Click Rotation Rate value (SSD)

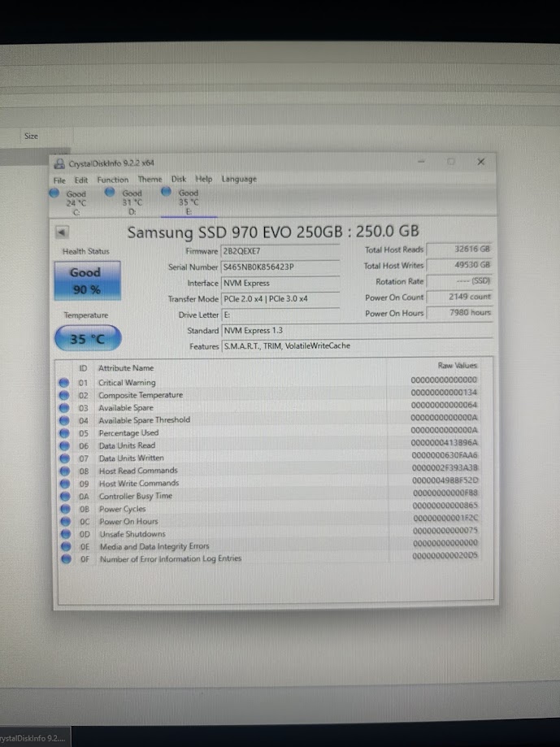(459, 280)
